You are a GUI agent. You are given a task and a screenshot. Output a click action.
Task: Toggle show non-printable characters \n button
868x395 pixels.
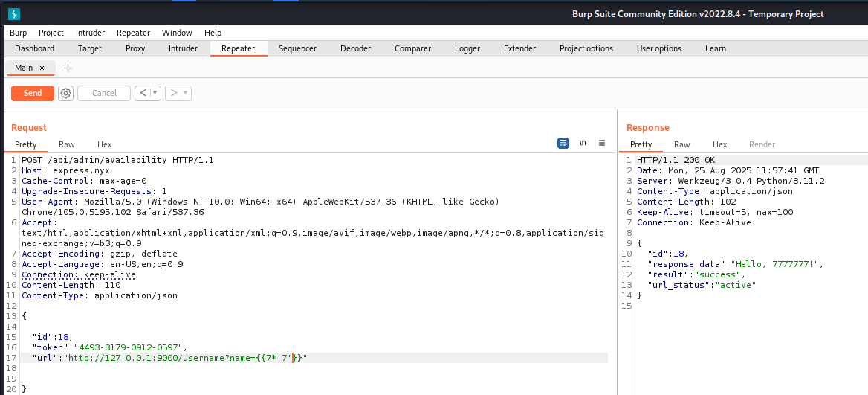point(583,143)
